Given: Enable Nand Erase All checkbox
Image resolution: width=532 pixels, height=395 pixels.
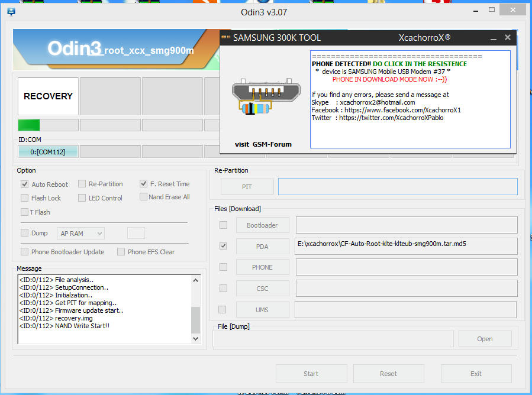Looking at the screenshot, I should click(143, 197).
